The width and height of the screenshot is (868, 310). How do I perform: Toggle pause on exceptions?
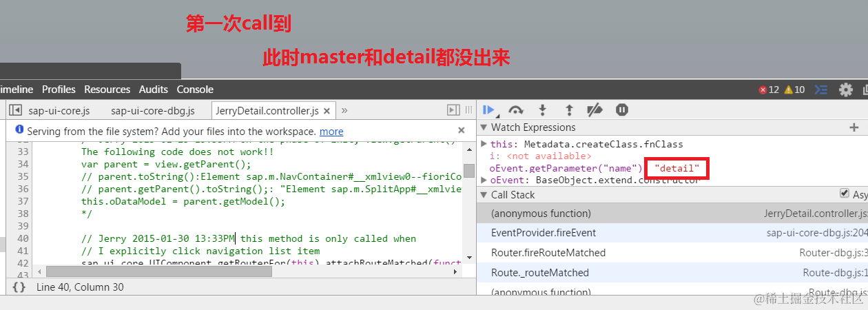click(622, 110)
